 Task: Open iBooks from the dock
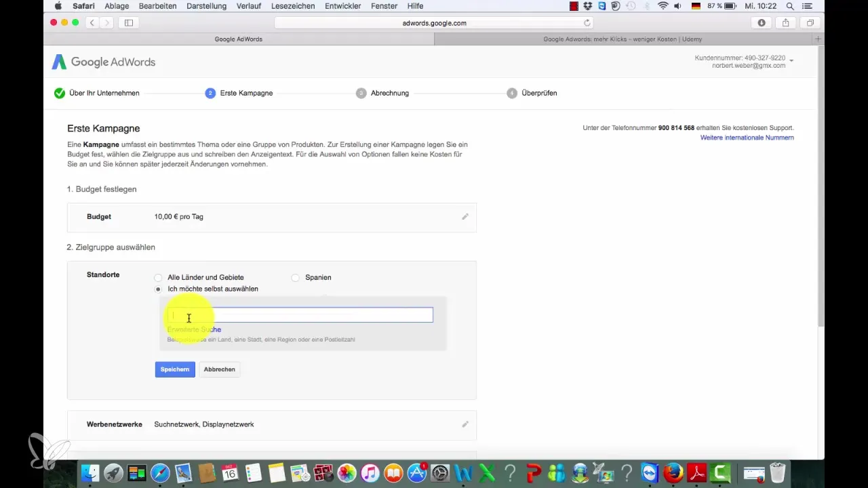394,472
